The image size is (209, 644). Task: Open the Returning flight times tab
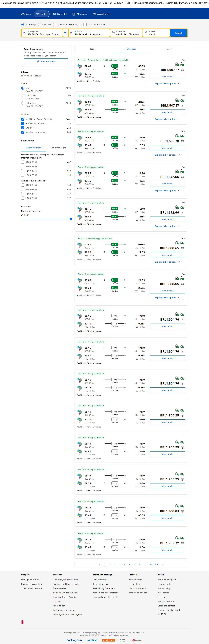point(58,148)
